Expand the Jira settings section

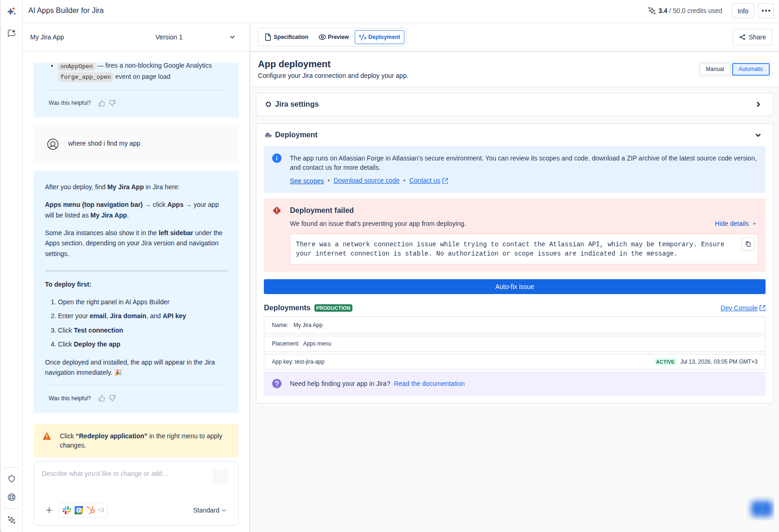pyautogui.click(x=514, y=104)
